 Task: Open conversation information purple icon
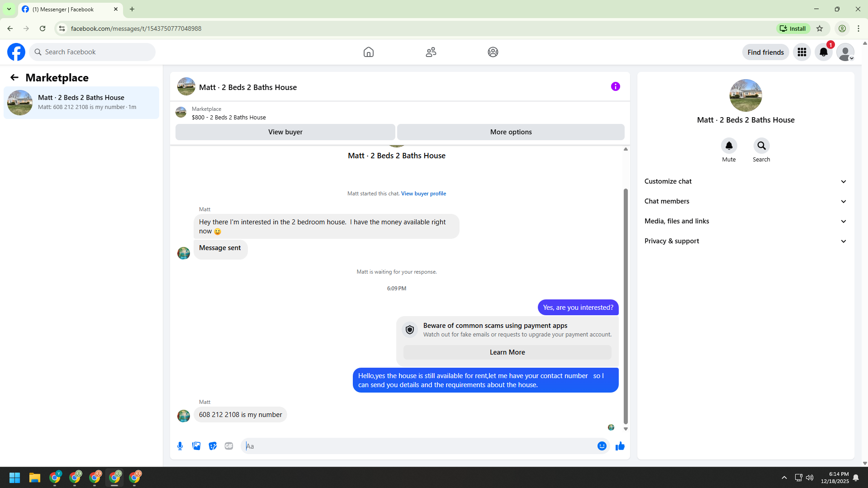coord(616,86)
